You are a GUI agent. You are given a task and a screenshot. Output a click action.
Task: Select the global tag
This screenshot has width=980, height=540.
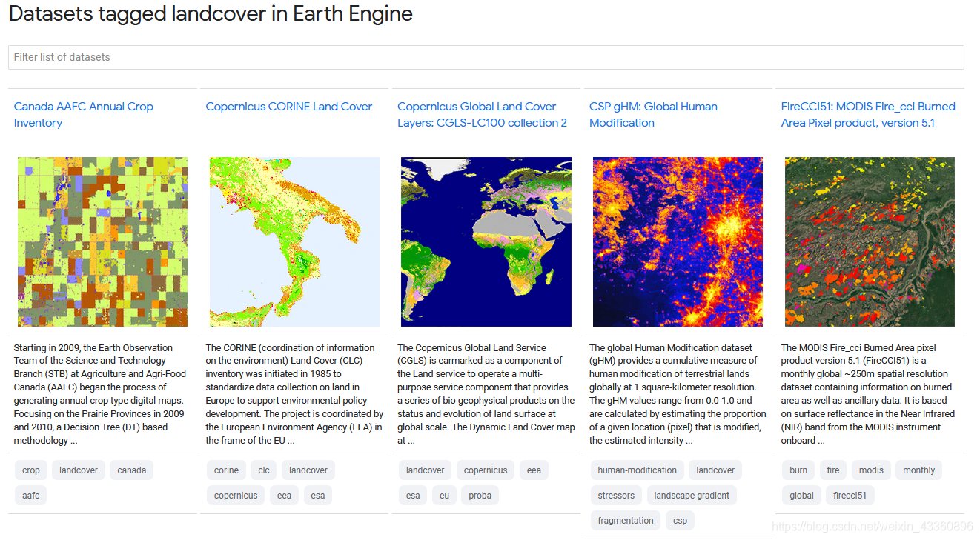tap(801, 496)
